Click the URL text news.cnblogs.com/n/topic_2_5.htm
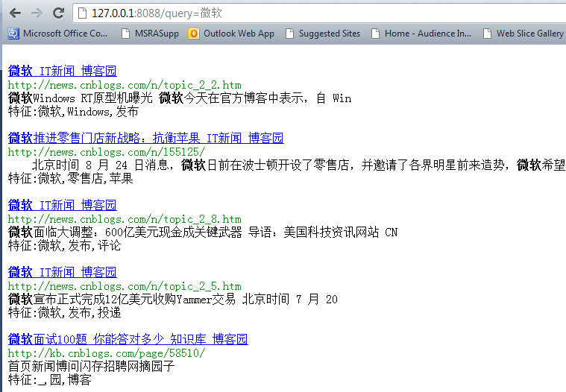 coord(125,286)
